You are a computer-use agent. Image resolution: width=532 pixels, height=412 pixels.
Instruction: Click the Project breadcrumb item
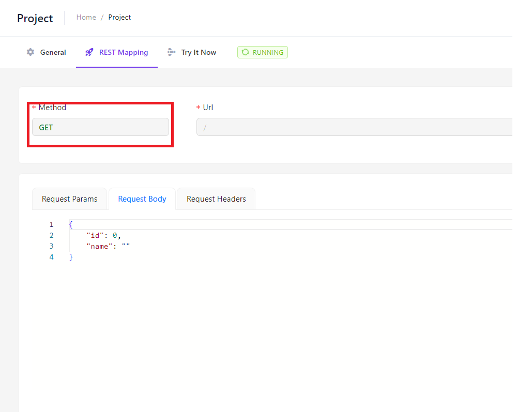click(x=119, y=17)
